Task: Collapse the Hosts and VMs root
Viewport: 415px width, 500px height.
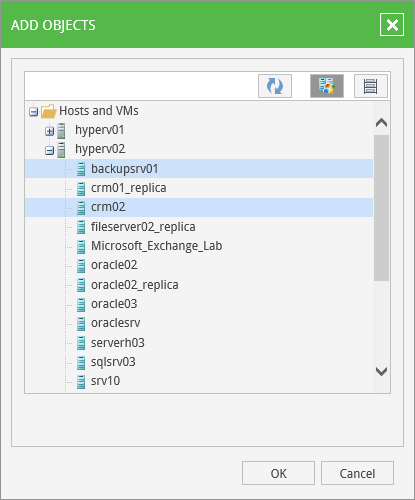Action: [x=33, y=112]
